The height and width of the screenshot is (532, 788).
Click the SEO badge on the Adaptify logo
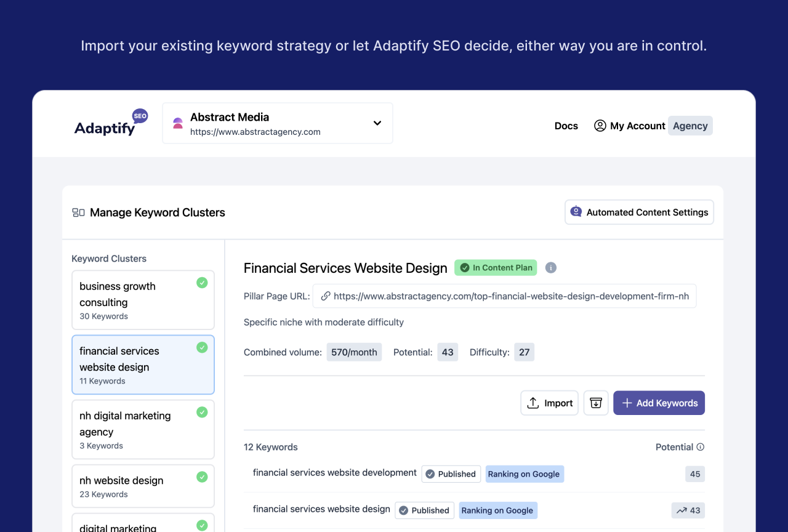point(140,115)
